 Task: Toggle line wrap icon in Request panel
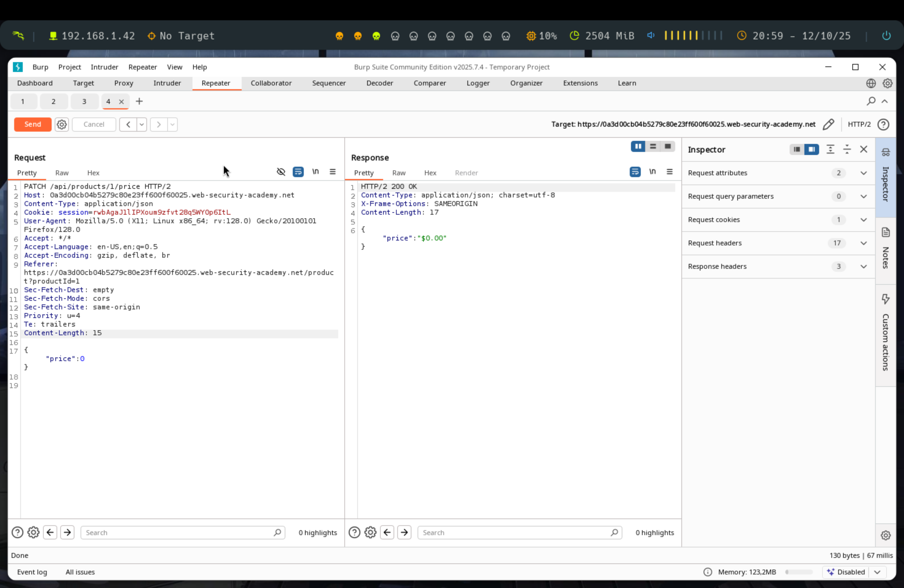pos(298,172)
